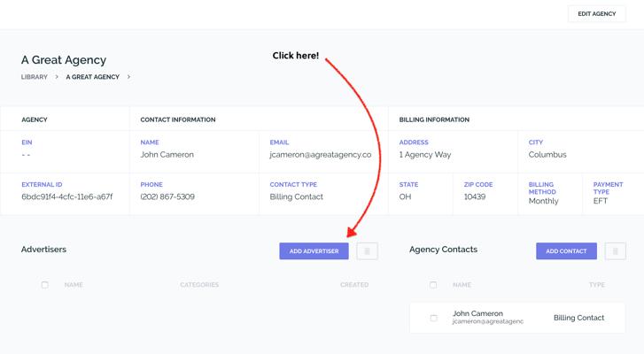This screenshot has height=354, width=644.
Task: Click the trash icon beside Add Contact
Action: pyautogui.click(x=615, y=251)
